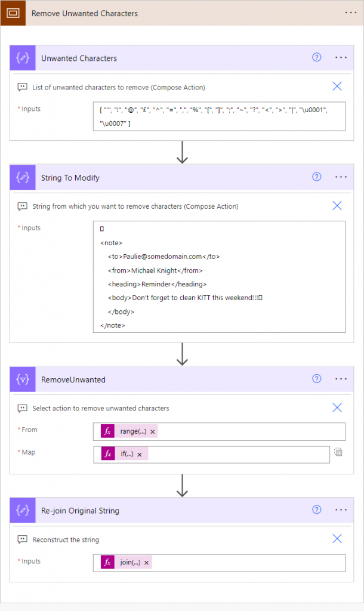
Task: Click the comment bubble on String To Modify
Action: pos(22,205)
